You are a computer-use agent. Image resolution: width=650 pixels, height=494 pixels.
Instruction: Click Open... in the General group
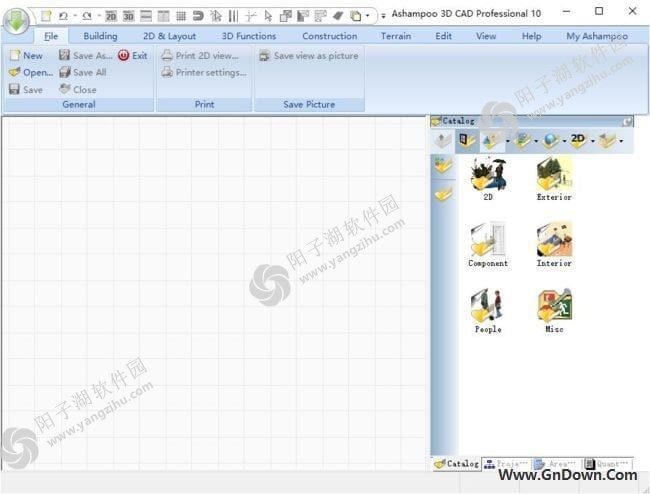tap(31, 73)
